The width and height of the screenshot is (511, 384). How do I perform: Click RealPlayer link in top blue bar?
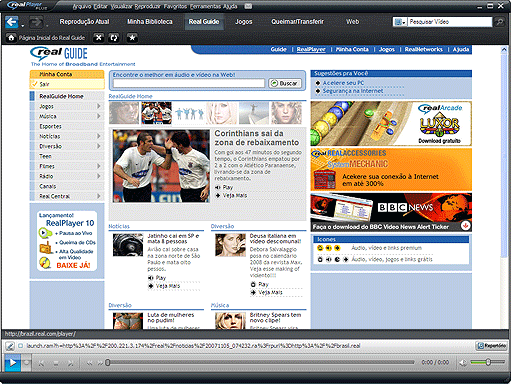(311, 49)
